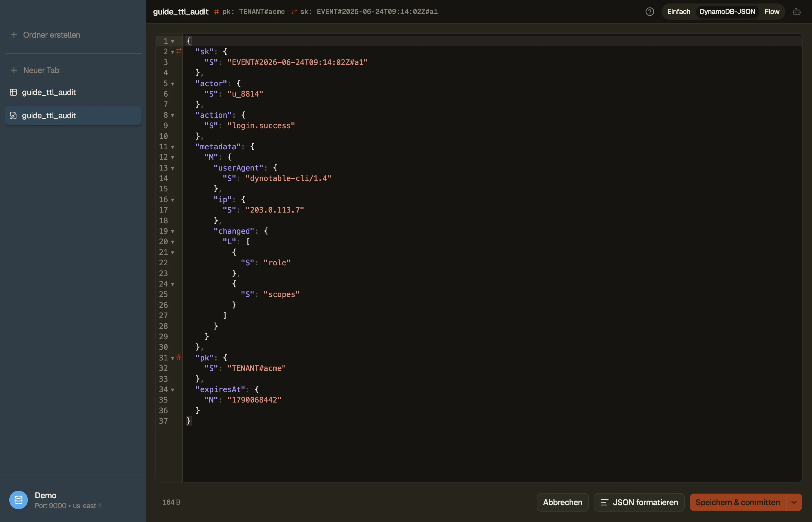Click the "userAgent" key on line 13
This screenshot has width=812, height=522.
pyautogui.click(x=238, y=168)
